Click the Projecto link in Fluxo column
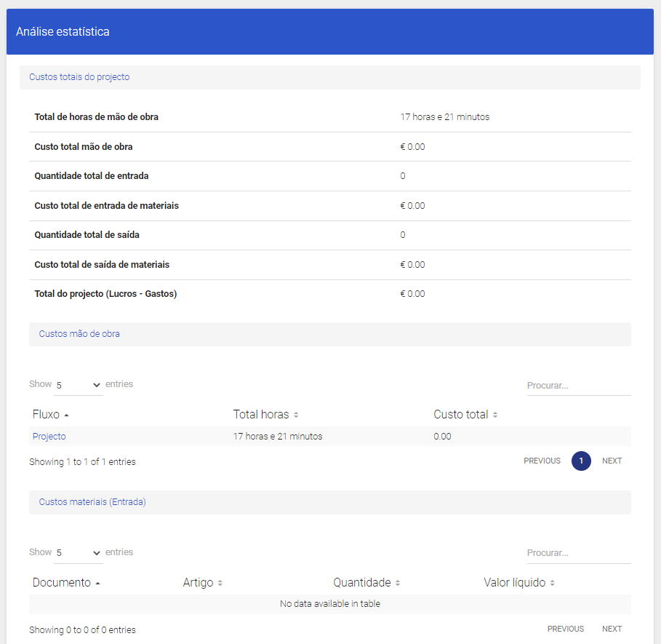Viewport: 661px width, 644px height. [x=49, y=437]
